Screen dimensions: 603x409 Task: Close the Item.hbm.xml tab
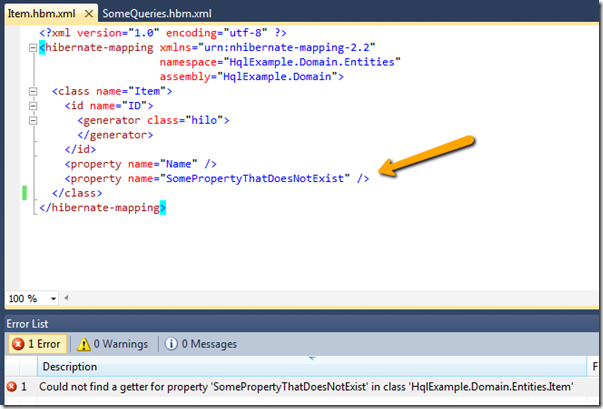[x=89, y=14]
